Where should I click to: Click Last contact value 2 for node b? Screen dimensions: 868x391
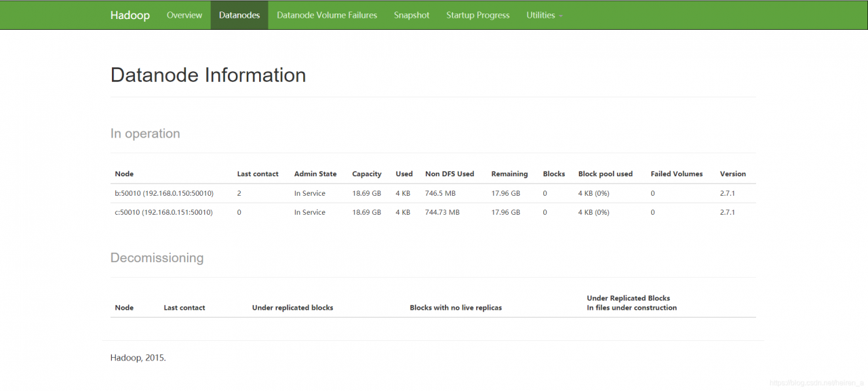239,193
